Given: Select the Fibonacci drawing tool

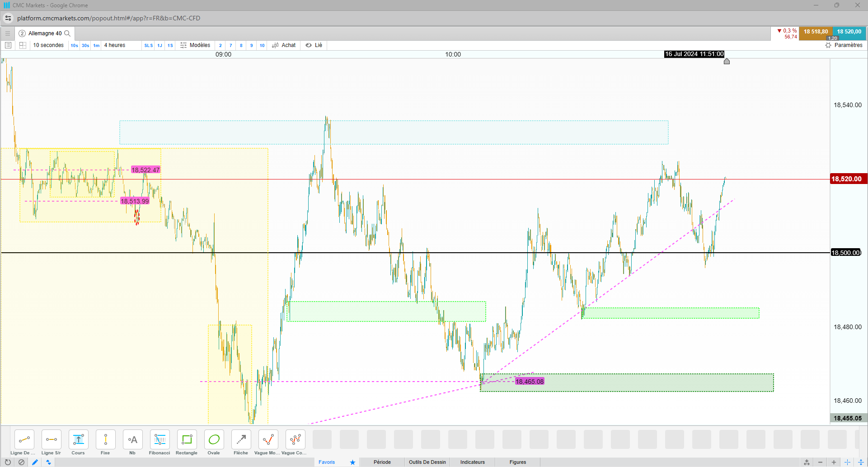Looking at the screenshot, I should [160, 442].
